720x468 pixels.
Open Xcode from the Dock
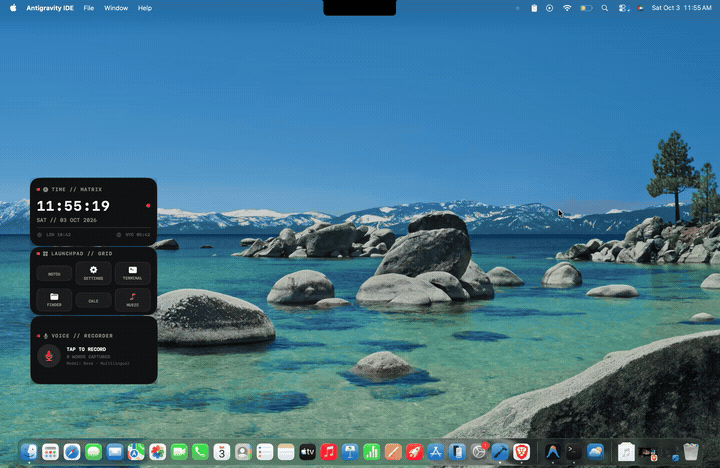(x=500, y=452)
